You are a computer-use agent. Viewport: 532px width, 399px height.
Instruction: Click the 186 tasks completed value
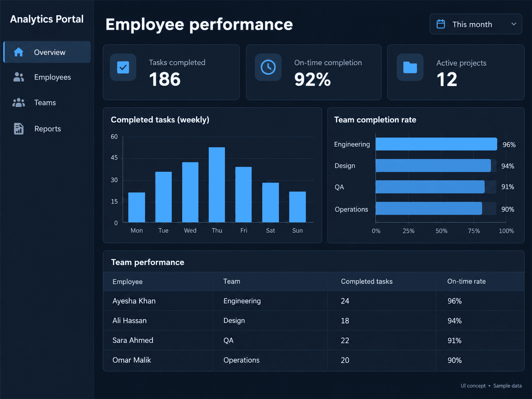165,79
